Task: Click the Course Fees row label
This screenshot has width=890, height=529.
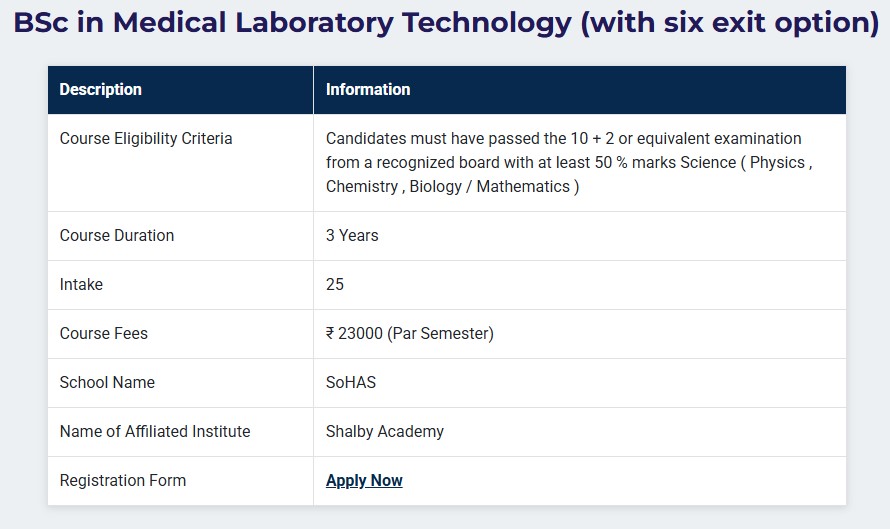Action: pyautogui.click(x=104, y=334)
